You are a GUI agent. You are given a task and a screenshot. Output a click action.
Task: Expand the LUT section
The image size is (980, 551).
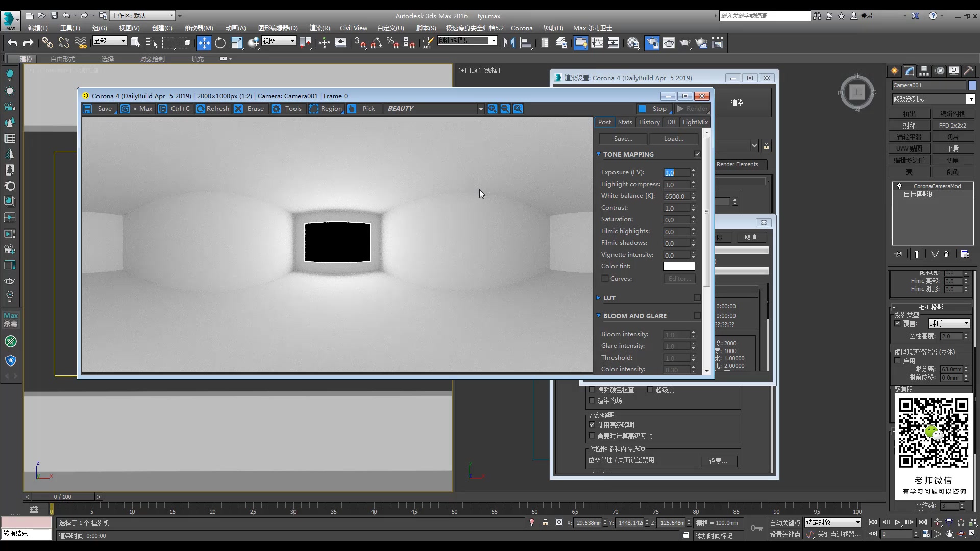point(599,298)
